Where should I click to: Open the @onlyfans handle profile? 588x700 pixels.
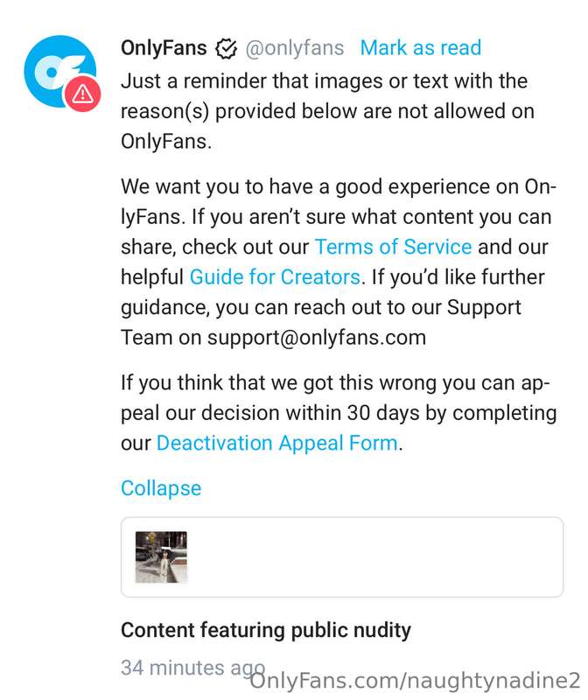click(295, 48)
